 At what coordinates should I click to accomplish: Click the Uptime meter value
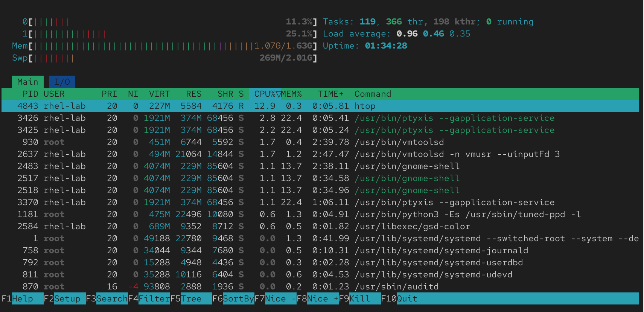tap(386, 46)
